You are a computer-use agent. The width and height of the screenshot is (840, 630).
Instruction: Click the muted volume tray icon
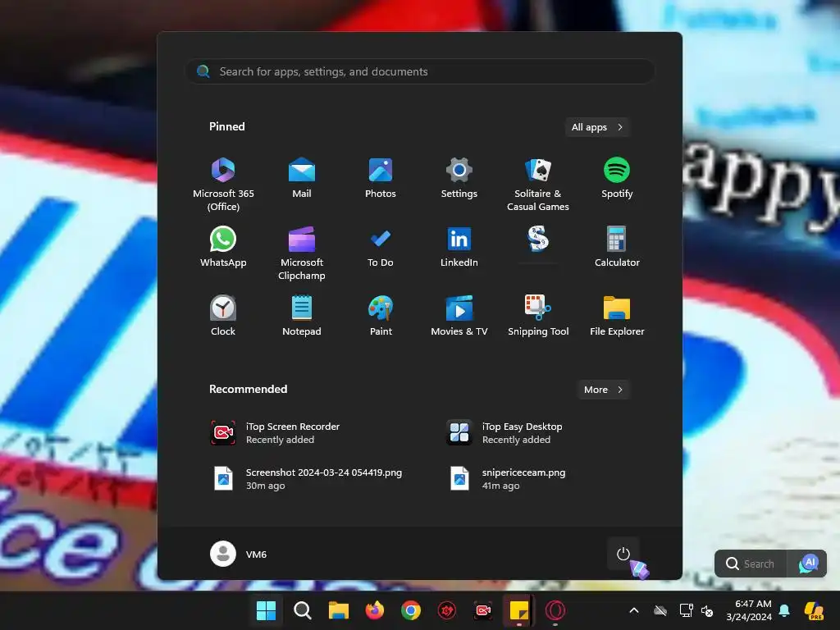tap(707, 610)
